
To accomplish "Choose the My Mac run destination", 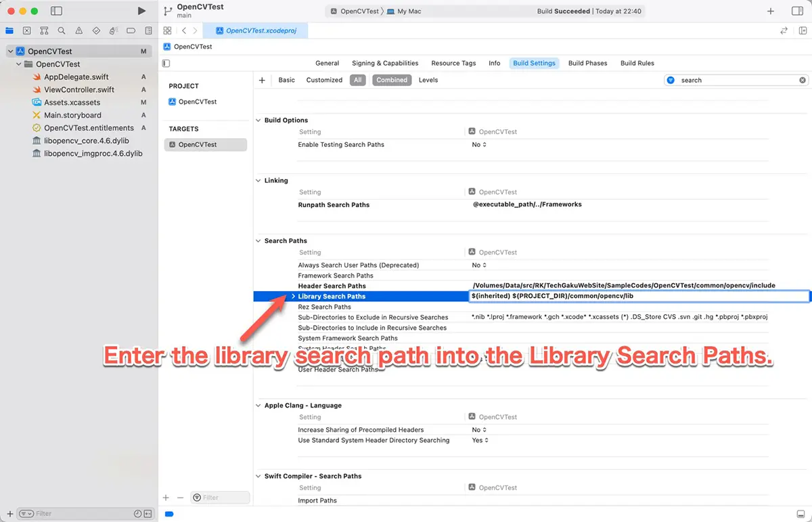I will pyautogui.click(x=404, y=12).
